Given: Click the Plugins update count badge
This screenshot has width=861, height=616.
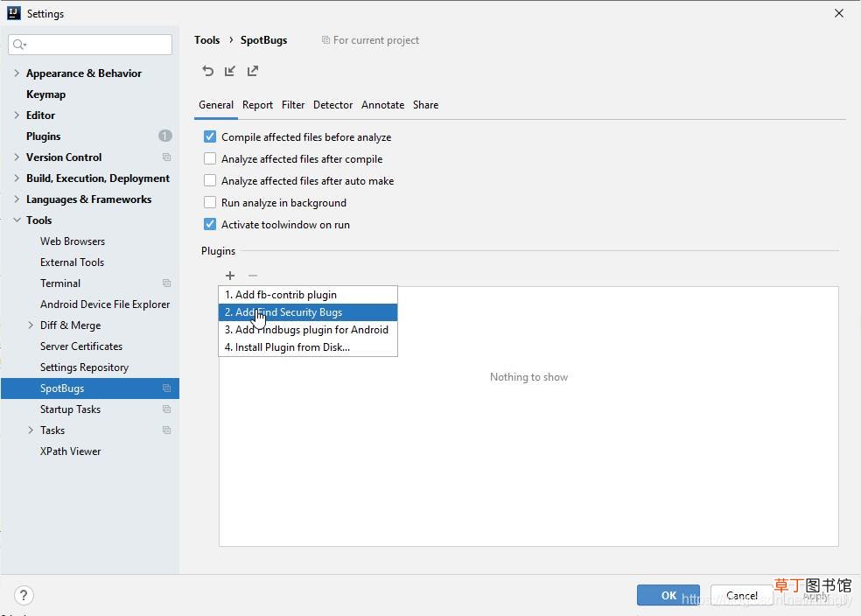Looking at the screenshot, I should [x=165, y=136].
